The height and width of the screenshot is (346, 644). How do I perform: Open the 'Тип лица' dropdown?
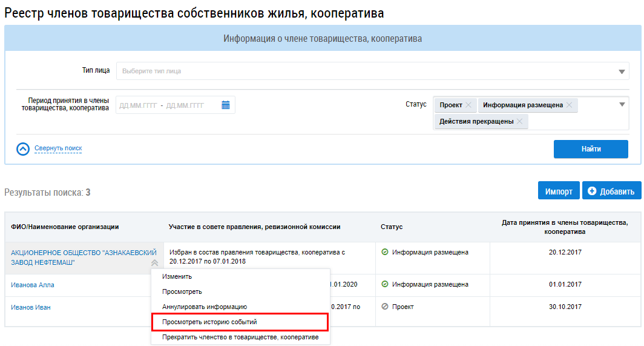tap(372, 71)
